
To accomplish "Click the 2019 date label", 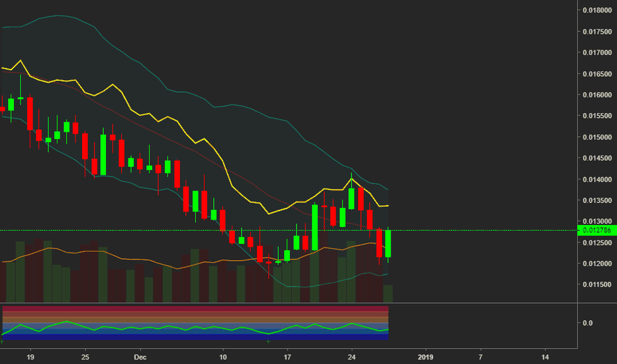I will point(426,357).
